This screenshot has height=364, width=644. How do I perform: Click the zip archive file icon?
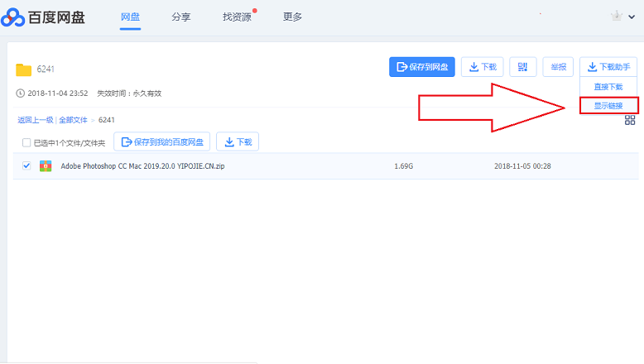click(x=46, y=166)
